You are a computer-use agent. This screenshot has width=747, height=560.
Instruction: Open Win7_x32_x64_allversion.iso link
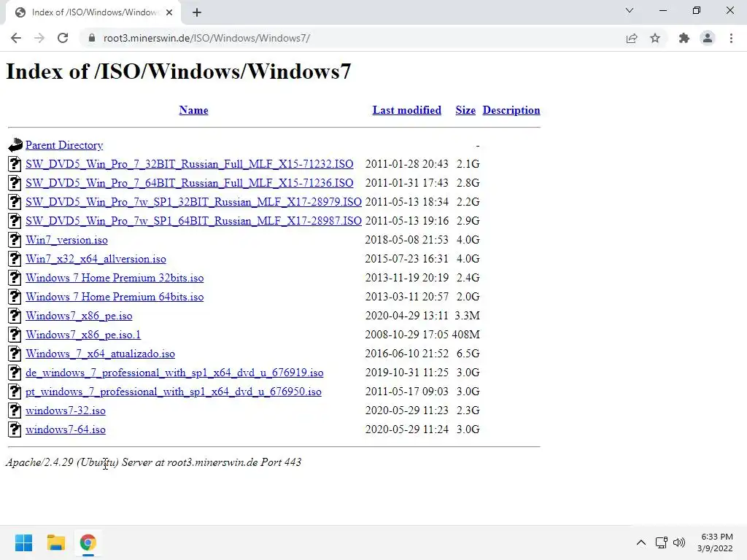tap(96, 259)
